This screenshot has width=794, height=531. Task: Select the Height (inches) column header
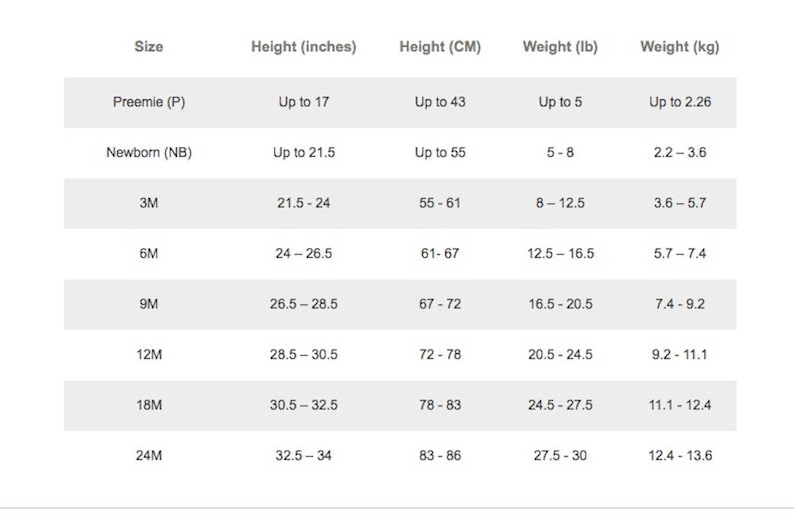tap(304, 47)
